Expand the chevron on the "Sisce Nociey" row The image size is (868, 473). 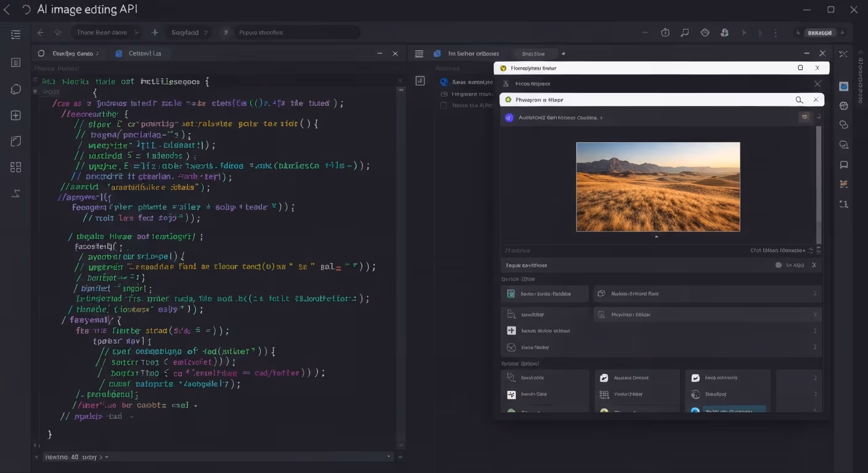pos(815,347)
